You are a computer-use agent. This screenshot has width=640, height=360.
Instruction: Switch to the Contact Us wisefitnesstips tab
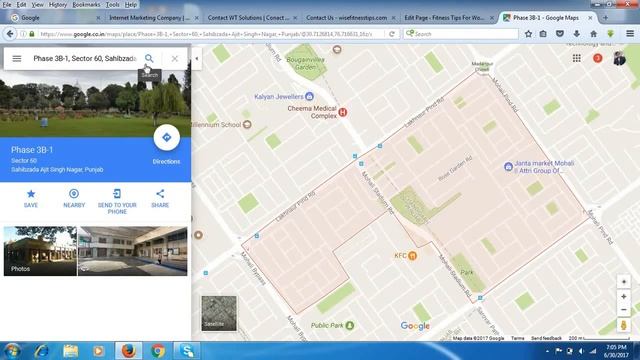[x=349, y=18]
